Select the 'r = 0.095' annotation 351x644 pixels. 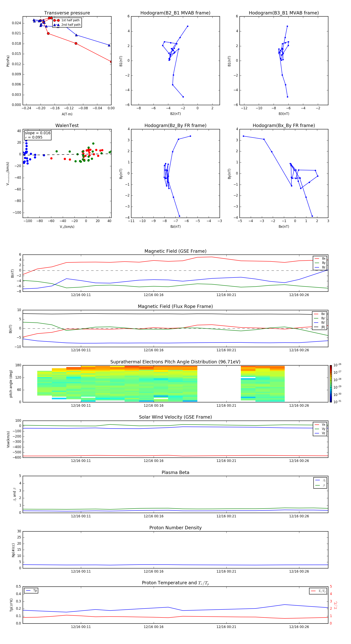click(x=34, y=137)
